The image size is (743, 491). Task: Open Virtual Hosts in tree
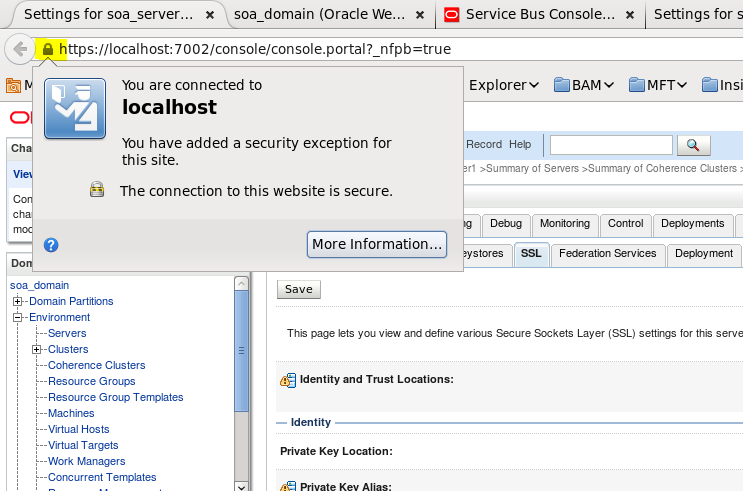pos(79,429)
